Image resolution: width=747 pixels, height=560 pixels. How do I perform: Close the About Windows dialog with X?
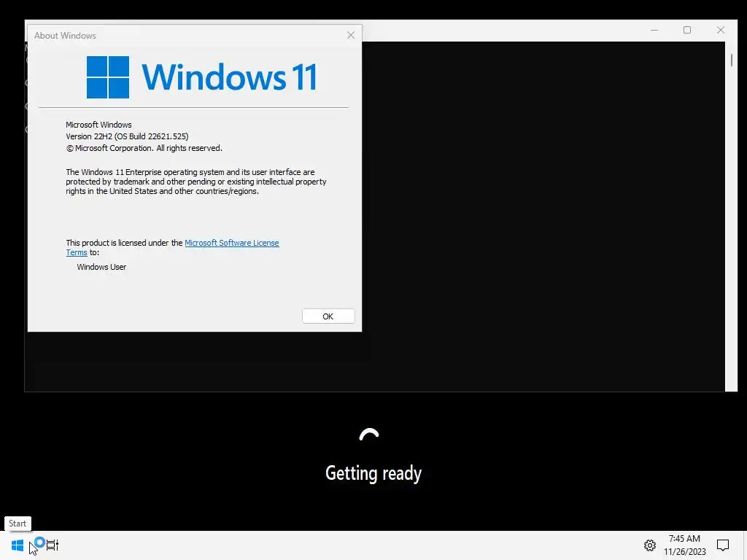[x=351, y=35]
